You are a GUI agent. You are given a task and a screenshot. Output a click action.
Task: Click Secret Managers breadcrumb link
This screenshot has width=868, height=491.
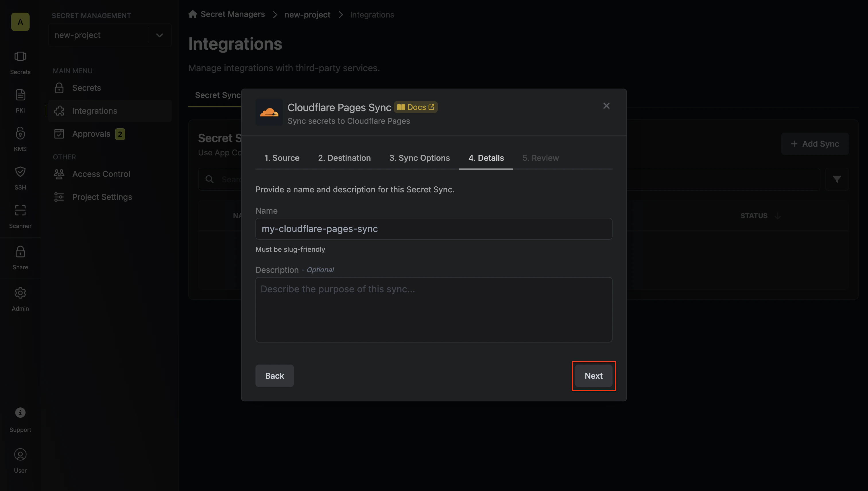click(232, 14)
